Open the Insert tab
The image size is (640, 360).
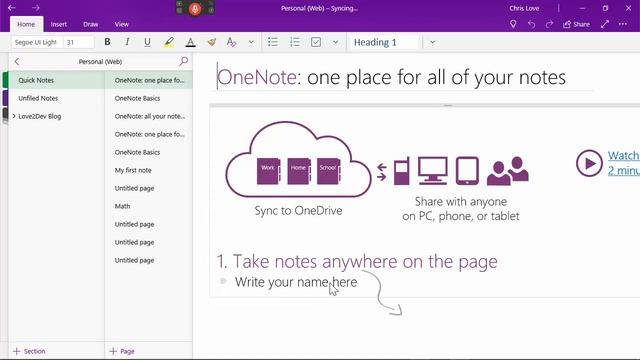coord(59,24)
